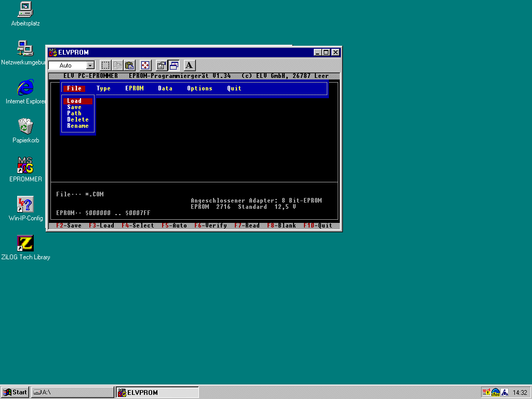Click the 'File··· *.COM' text
The image size is (532, 399).
click(80, 194)
